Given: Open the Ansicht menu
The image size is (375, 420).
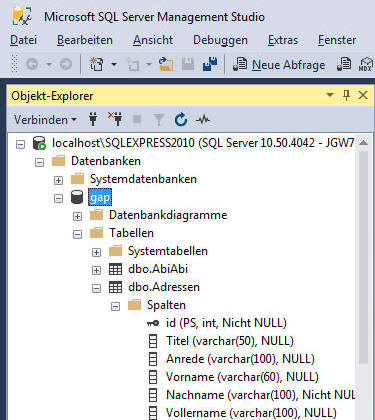Looking at the screenshot, I should point(153,40).
